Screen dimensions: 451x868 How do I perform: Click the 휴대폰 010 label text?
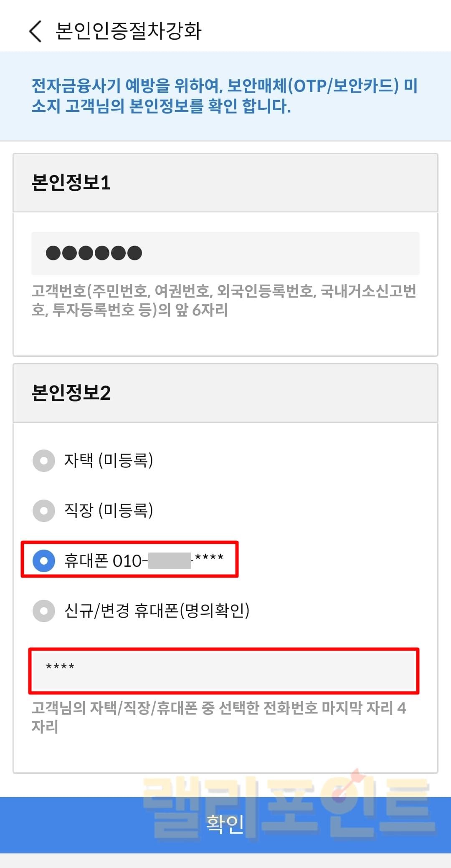[x=104, y=561]
